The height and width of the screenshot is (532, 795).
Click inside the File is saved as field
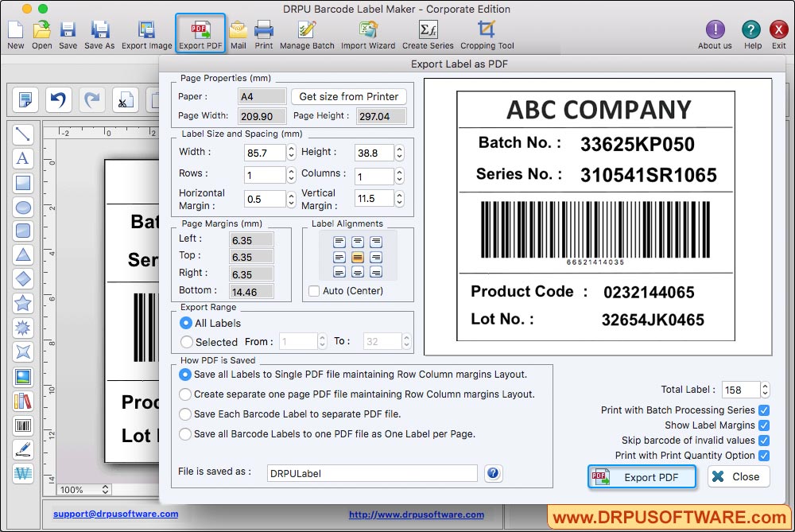pyautogui.click(x=370, y=472)
